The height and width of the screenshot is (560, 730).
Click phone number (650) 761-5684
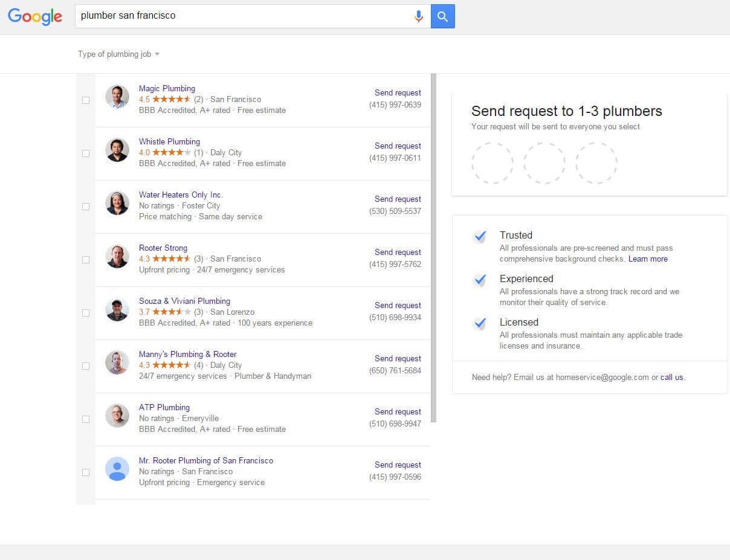point(395,370)
